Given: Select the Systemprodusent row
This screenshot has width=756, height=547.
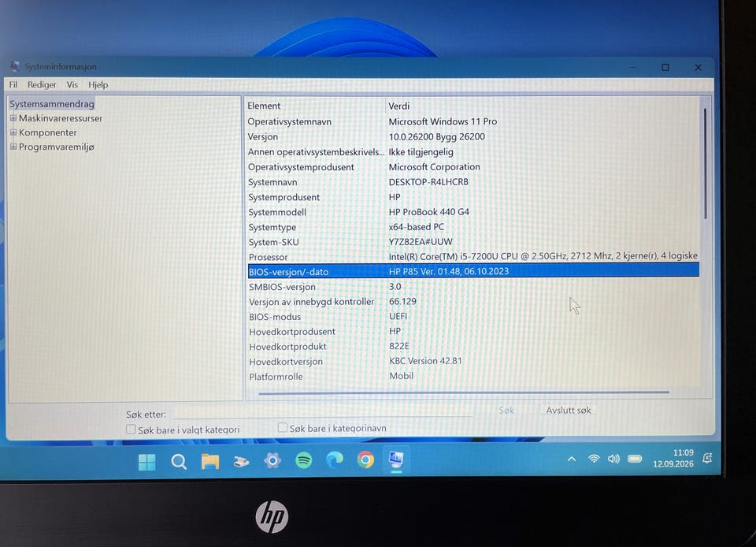Looking at the screenshot, I should click(473, 197).
